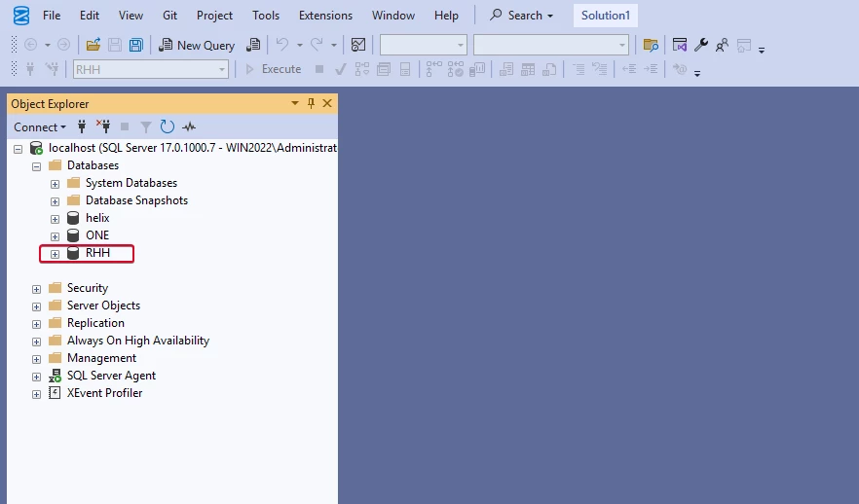
Task: Open the Edit menu
Action: coord(90,16)
